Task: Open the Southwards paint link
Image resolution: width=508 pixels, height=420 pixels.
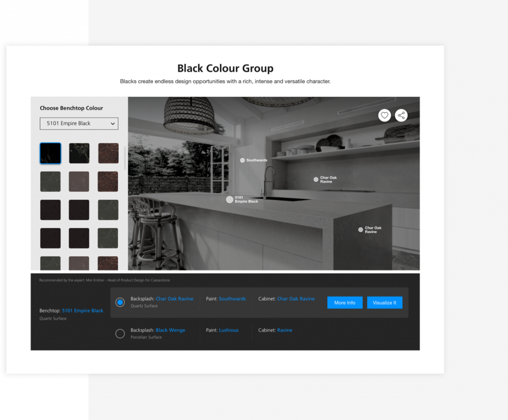Action: [232, 299]
